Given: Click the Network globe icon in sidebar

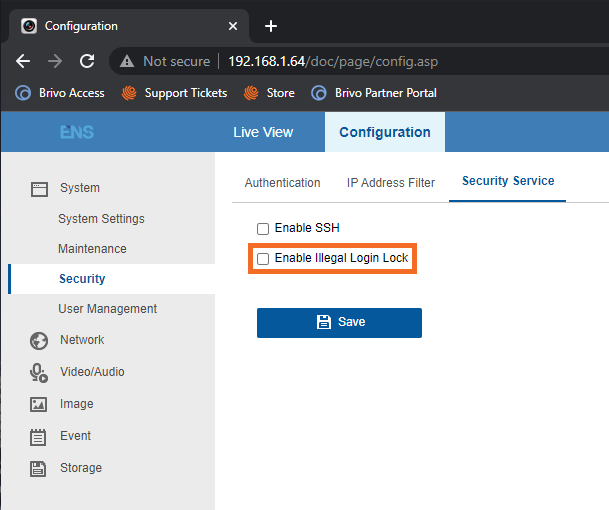Looking at the screenshot, I should tap(39, 340).
